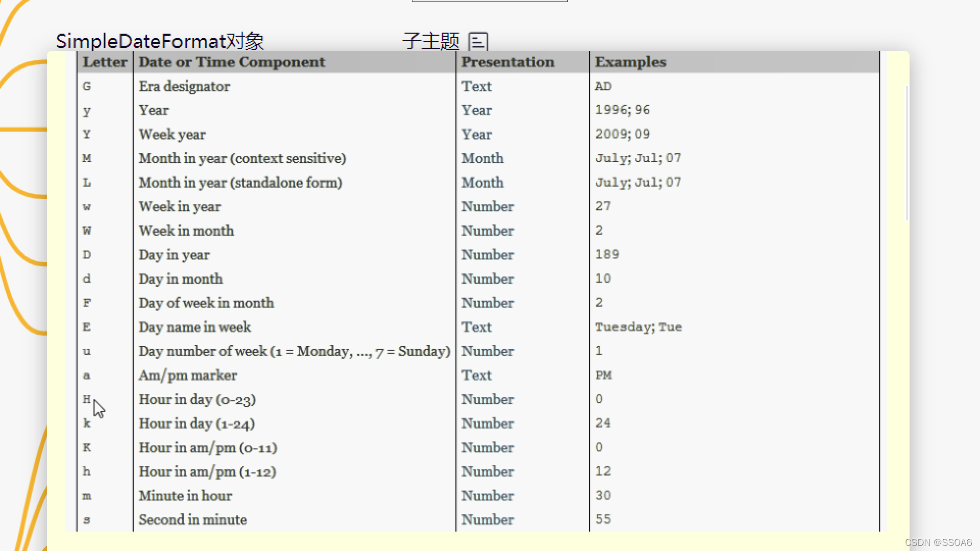Click the 12 example value
Image resolution: width=980 pixels, height=551 pixels.
click(603, 471)
